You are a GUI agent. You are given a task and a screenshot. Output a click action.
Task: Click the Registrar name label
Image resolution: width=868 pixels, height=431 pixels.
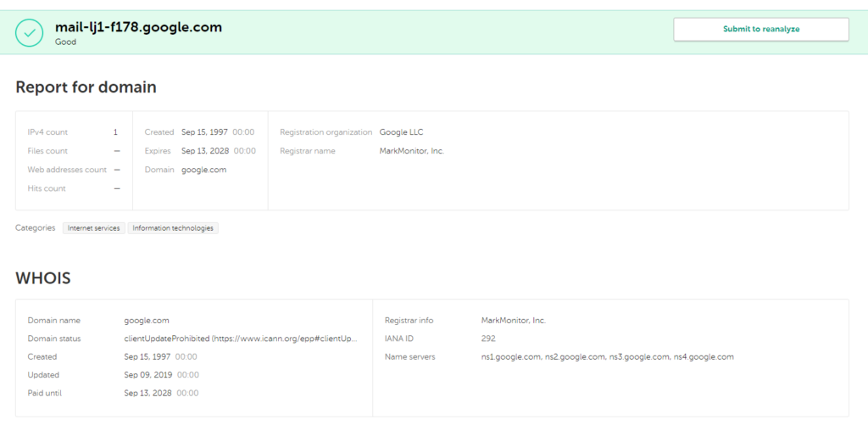[x=307, y=151]
